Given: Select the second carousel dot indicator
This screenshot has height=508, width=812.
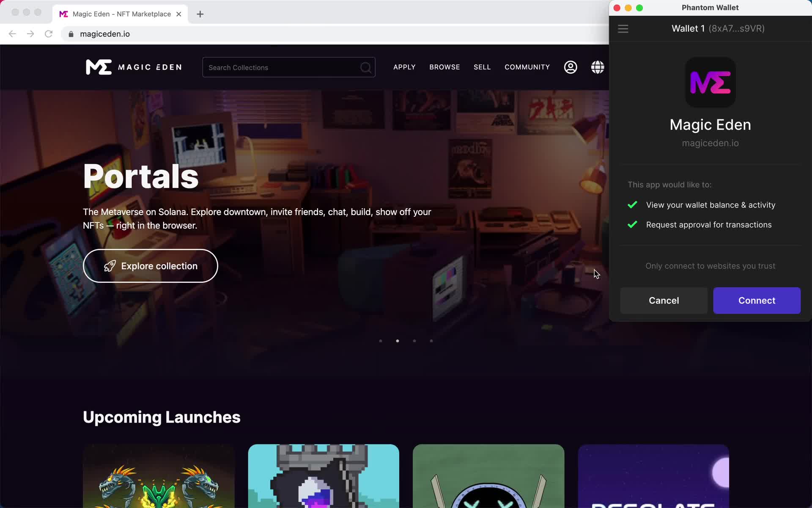Looking at the screenshot, I should pos(397,341).
